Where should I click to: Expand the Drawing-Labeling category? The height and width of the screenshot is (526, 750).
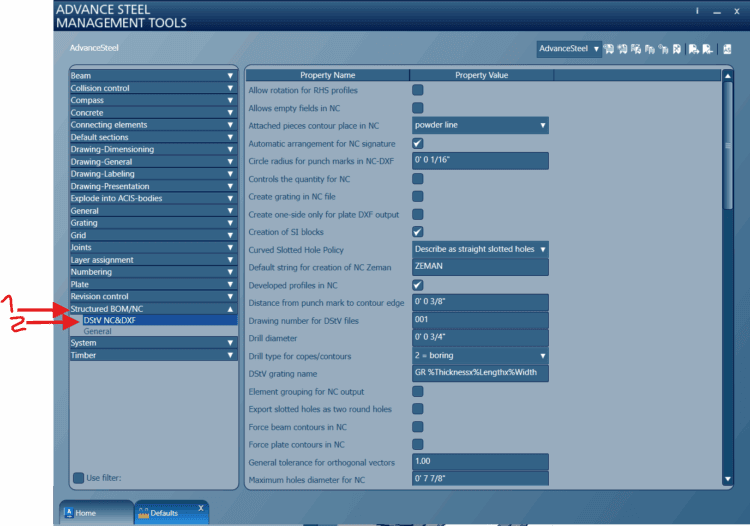coord(154,174)
